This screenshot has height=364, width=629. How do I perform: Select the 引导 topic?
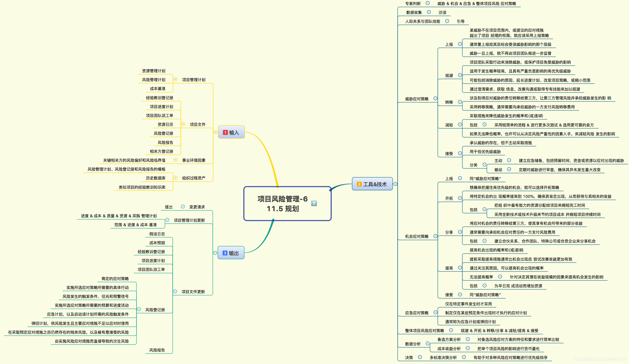(x=460, y=21)
